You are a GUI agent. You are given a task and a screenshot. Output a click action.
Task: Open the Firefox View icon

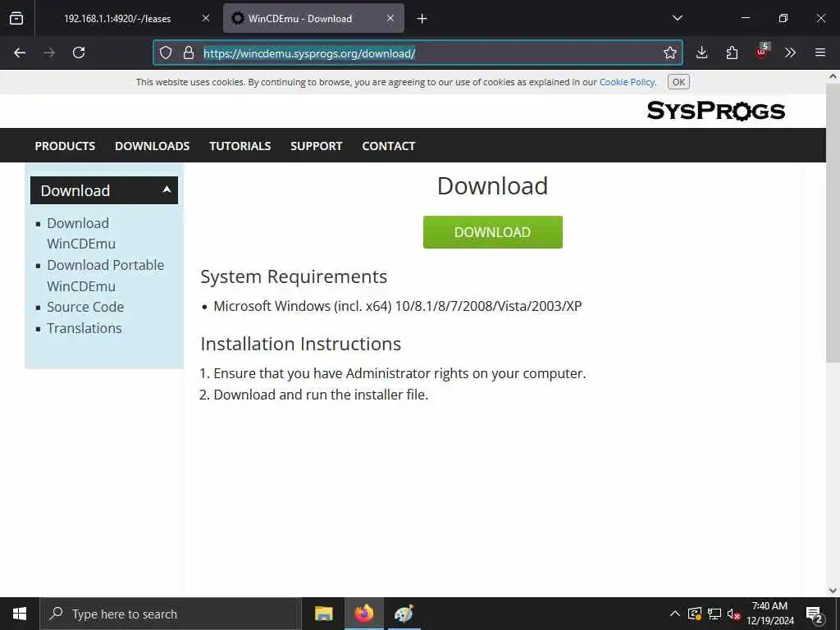coord(16,18)
